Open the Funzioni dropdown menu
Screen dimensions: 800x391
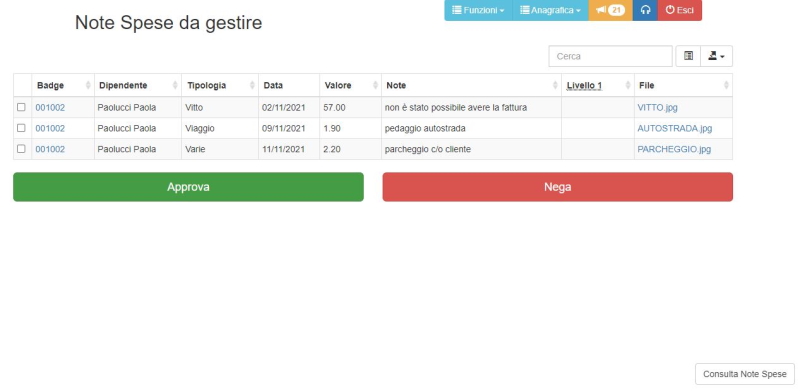[x=478, y=10]
